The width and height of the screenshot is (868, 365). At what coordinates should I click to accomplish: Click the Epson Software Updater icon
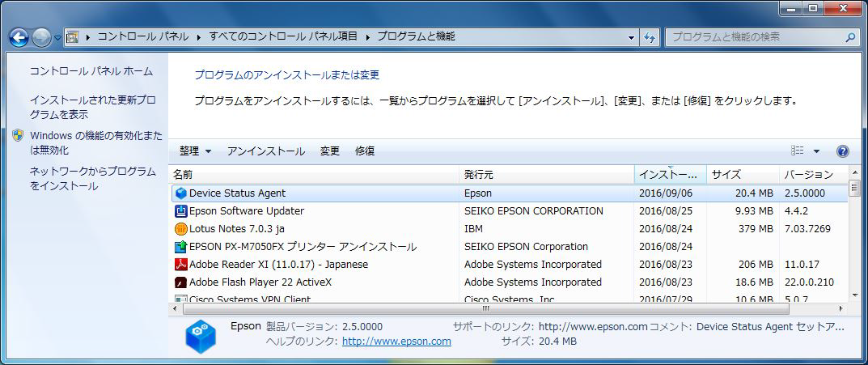coord(181,211)
